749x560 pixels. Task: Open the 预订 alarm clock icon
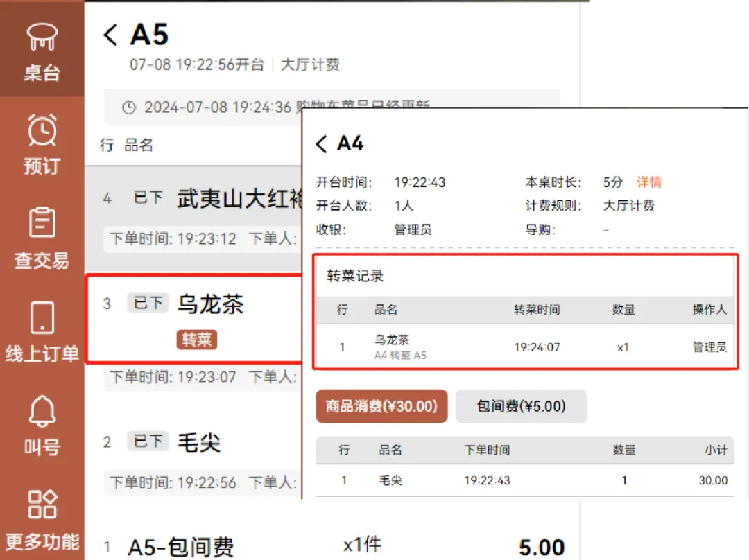click(42, 130)
